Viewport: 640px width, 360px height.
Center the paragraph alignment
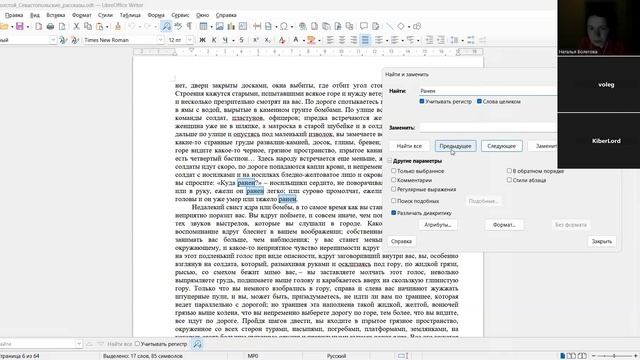pos(342,40)
